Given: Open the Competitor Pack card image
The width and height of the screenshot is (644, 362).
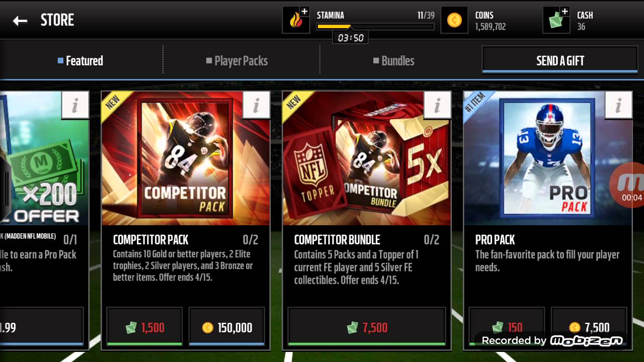Looking at the screenshot, I should click(186, 158).
